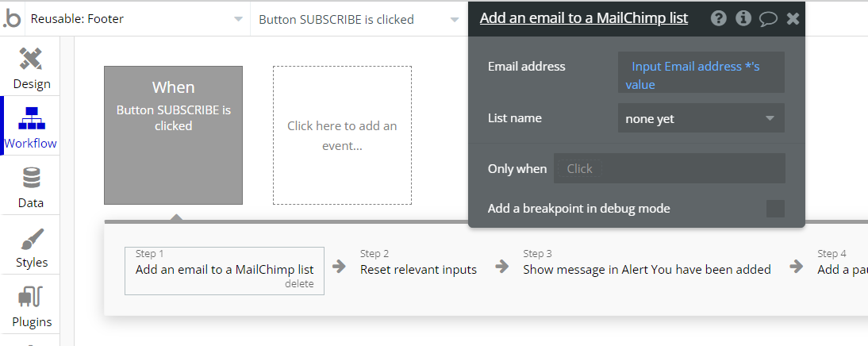Click the List name label

[x=515, y=118]
